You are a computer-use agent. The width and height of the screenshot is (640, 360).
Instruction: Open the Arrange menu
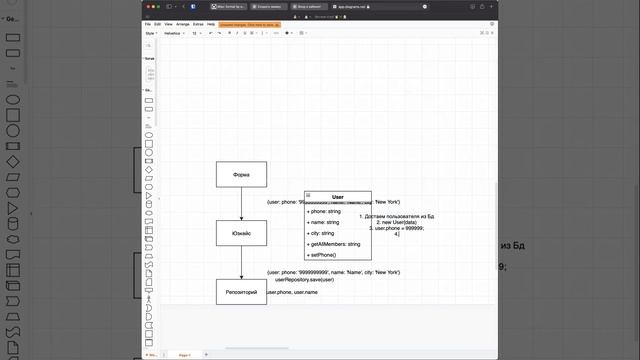pyautogui.click(x=182, y=24)
